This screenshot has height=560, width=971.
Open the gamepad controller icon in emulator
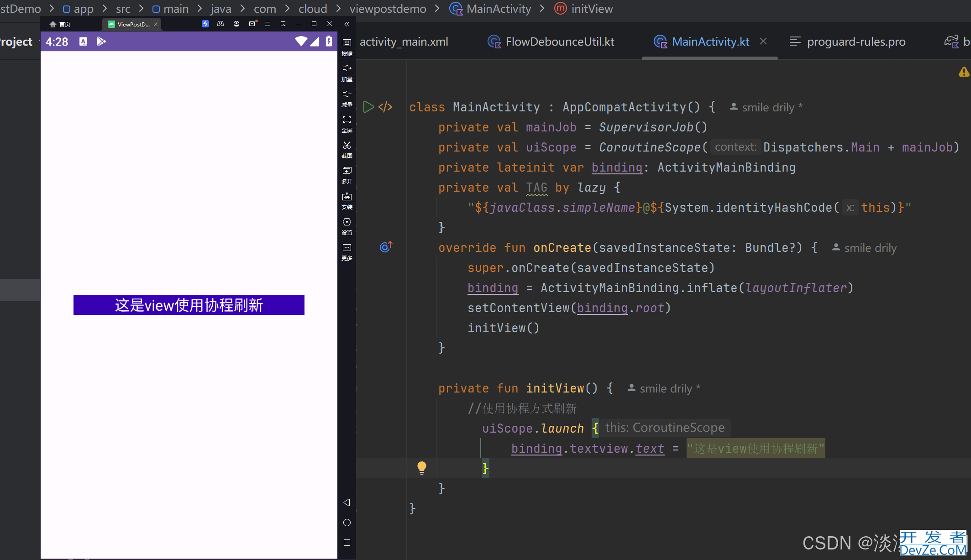coord(220,24)
